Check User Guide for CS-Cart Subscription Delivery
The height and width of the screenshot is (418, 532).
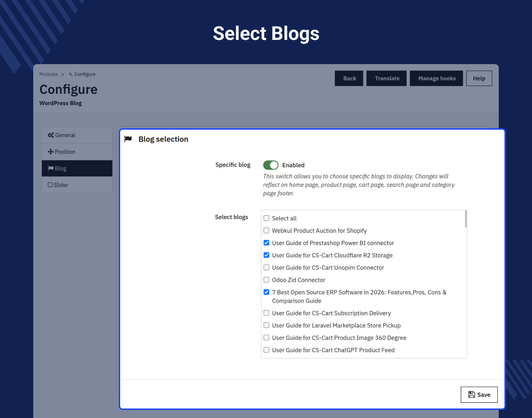coord(266,313)
